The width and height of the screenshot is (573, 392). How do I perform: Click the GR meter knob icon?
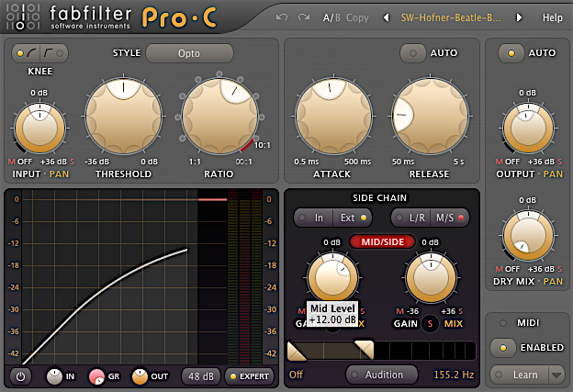96,376
